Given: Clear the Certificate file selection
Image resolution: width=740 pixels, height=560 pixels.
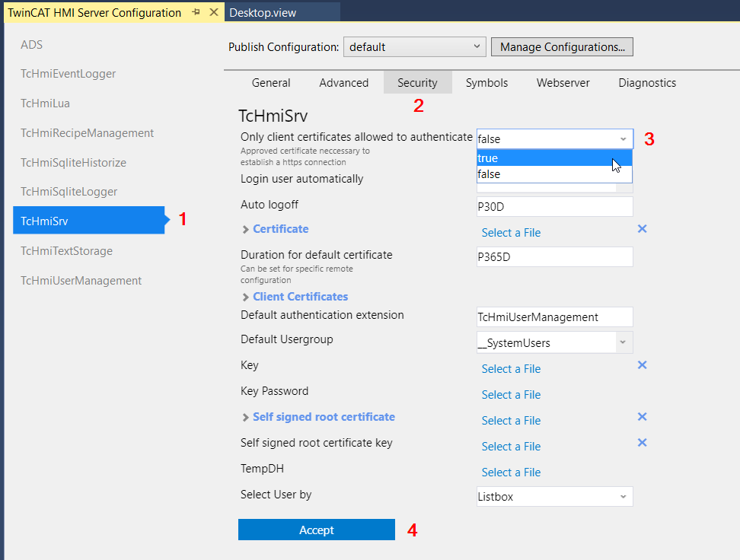Looking at the screenshot, I should pos(642,229).
